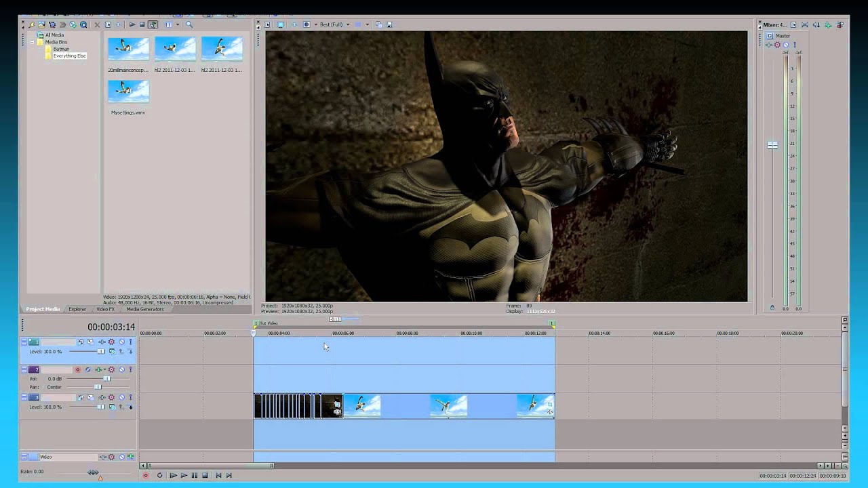This screenshot has width=868, height=488.
Task: Click Play in the timeline transport bar
Action: coord(184,475)
